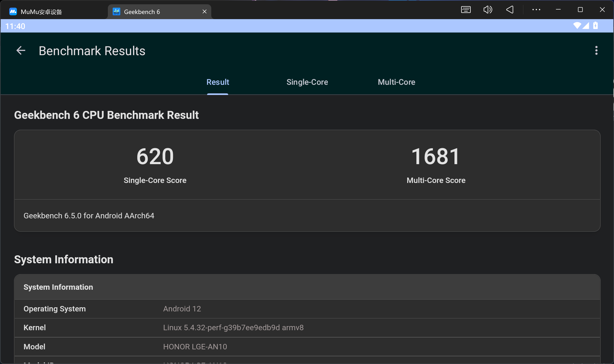614x364 pixels.
Task: Open the MuMu keyboard mapping icon
Action: point(466,10)
